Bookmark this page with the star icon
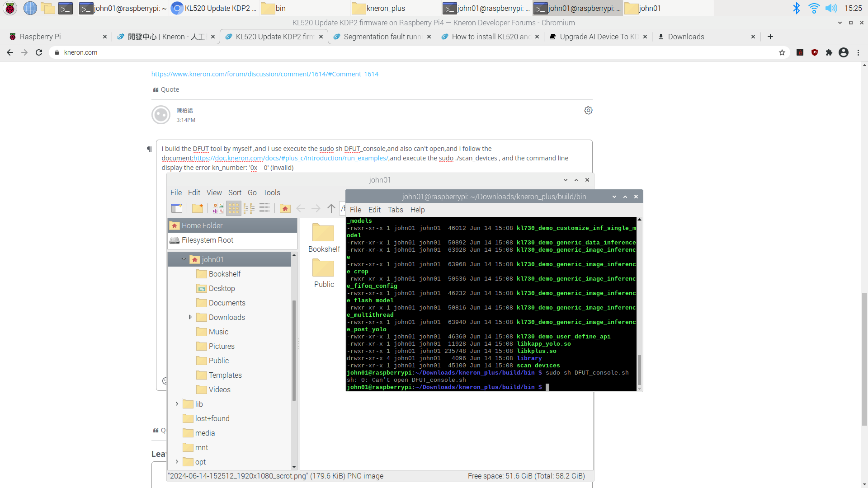The image size is (868, 488). [x=782, y=52]
